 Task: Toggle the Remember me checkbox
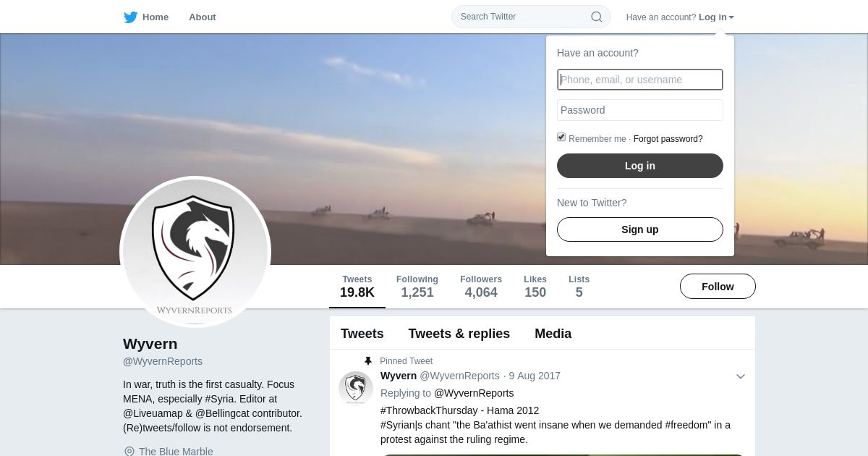click(x=561, y=138)
